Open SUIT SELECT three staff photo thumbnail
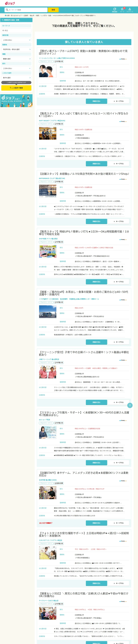The image size is (138, 644). pyautogui.click(x=48, y=133)
